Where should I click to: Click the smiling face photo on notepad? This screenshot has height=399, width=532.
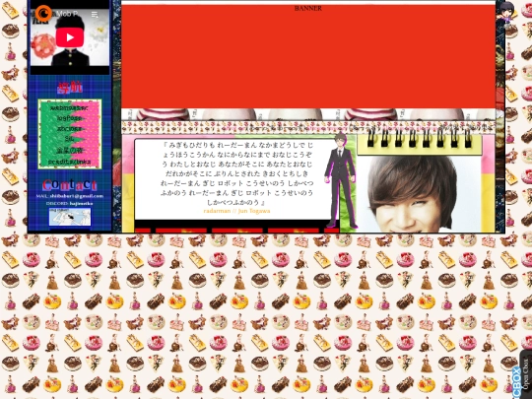pos(419,194)
